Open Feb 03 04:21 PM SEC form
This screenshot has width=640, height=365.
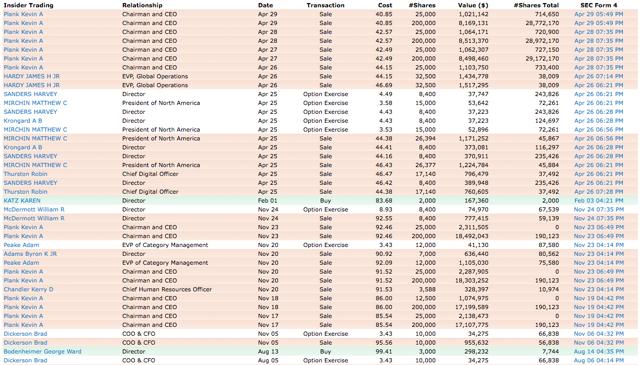click(x=598, y=200)
